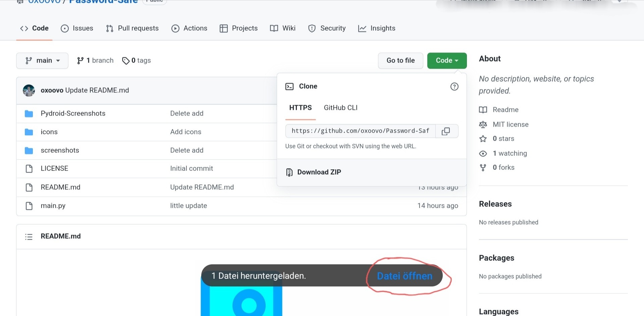Click the file icon beside LICENSE
Image resolution: width=644 pixels, height=316 pixels.
tap(29, 169)
